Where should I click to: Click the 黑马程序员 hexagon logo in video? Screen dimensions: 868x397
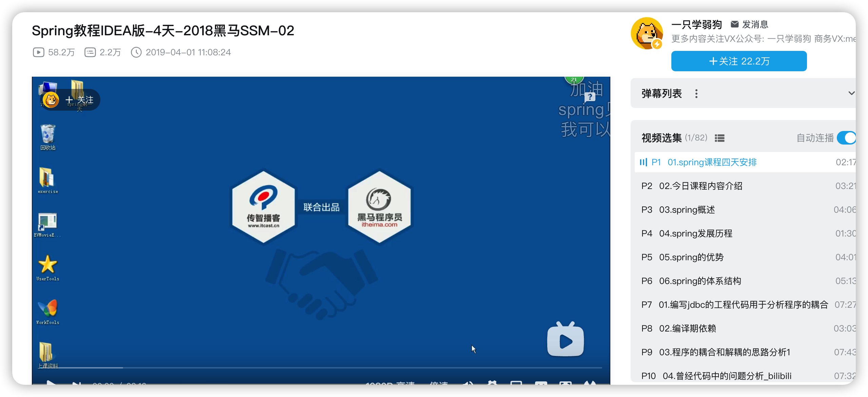pos(379,207)
